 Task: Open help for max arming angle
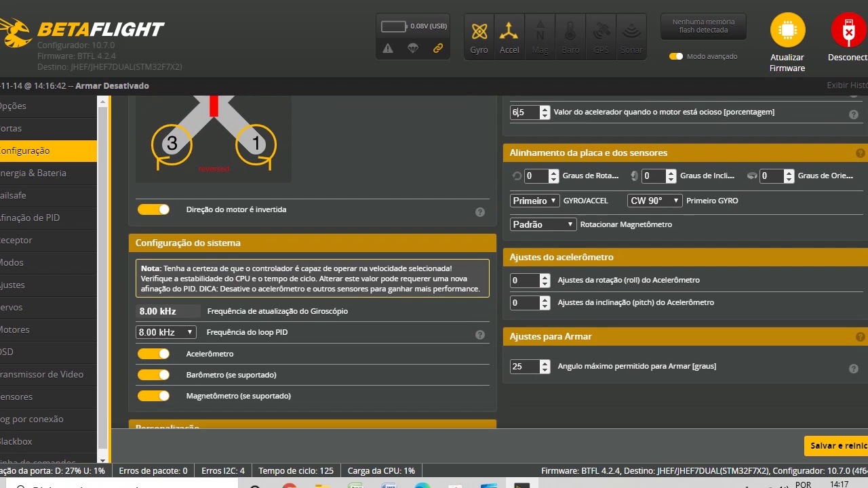(x=854, y=369)
